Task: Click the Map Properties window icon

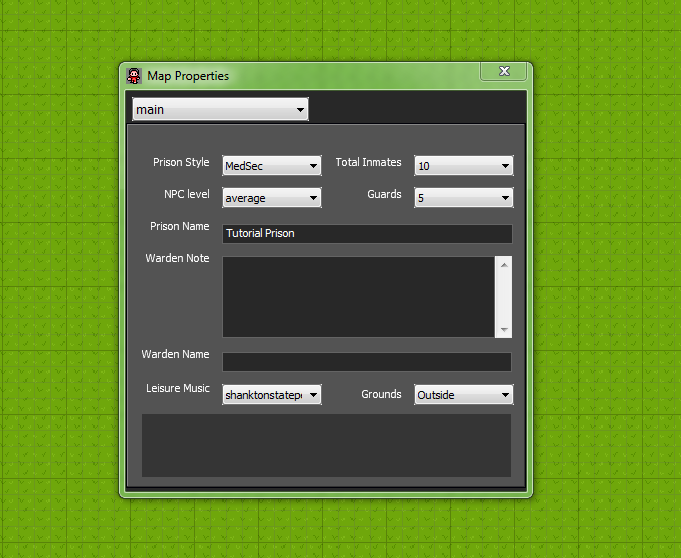Action: coord(134,75)
